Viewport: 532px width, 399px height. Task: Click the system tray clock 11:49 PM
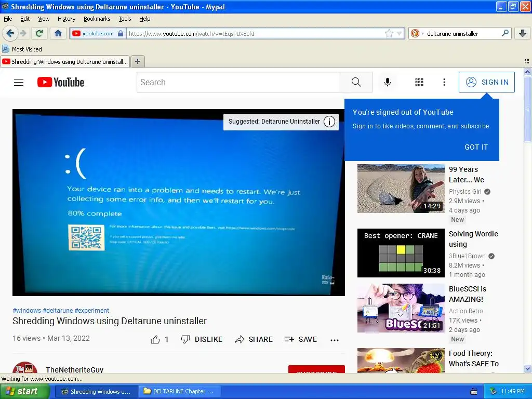tap(513, 392)
